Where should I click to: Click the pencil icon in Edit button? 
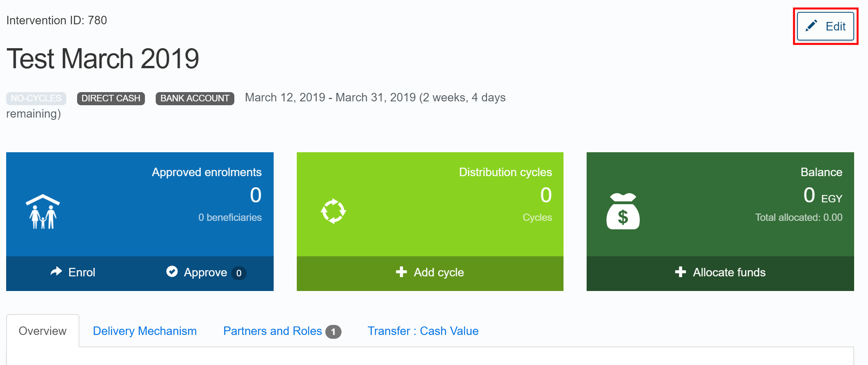[x=811, y=26]
